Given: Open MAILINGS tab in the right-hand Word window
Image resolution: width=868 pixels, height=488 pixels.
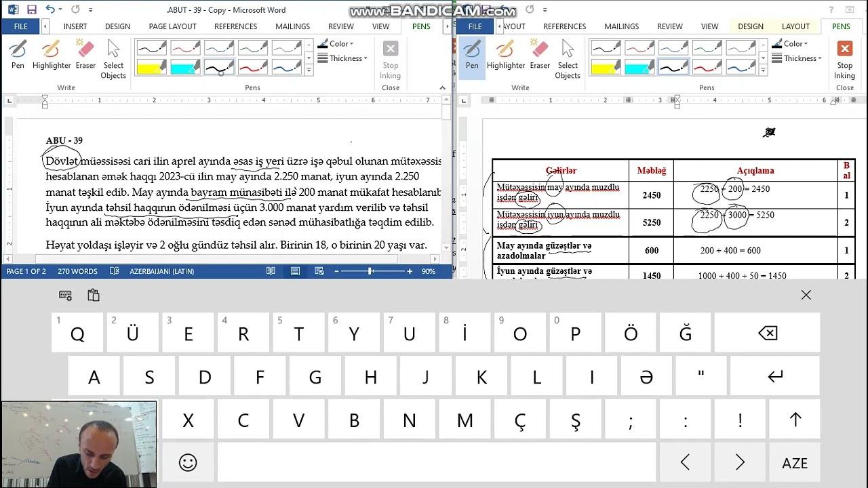Looking at the screenshot, I should point(621,26).
